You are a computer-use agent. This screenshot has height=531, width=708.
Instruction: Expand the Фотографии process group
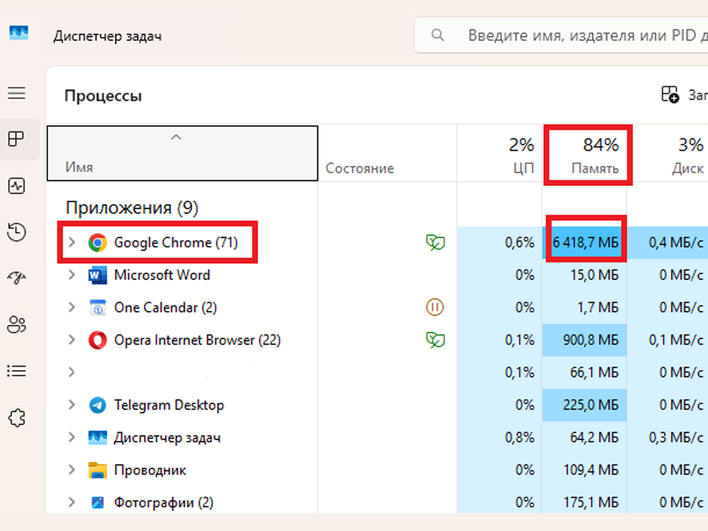(72, 503)
